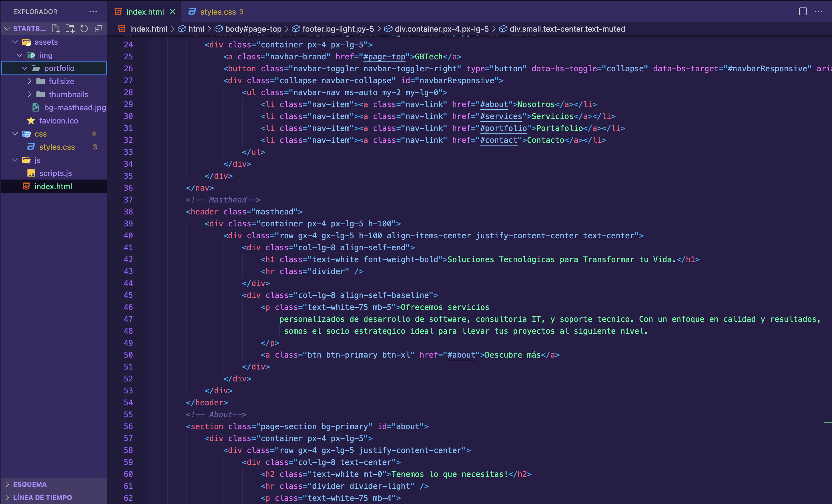This screenshot has width=832, height=504.
Task: Refresh the explorer file tree
Action: (x=84, y=29)
